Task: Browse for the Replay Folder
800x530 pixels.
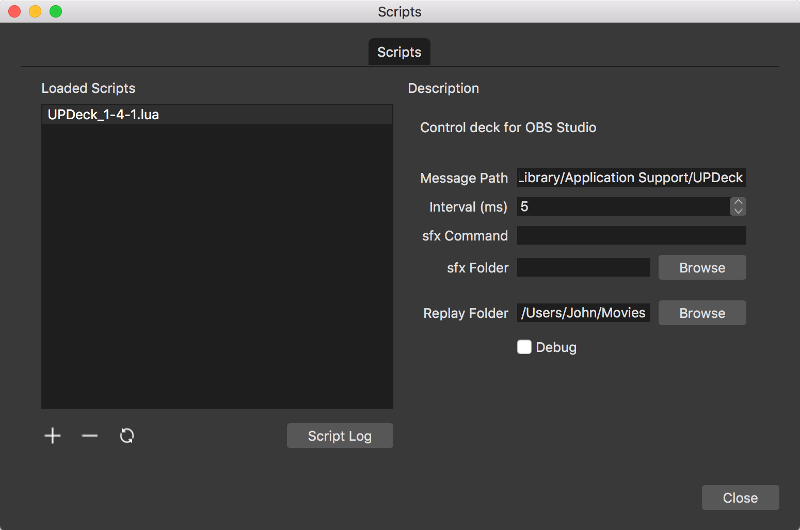Action: point(702,313)
